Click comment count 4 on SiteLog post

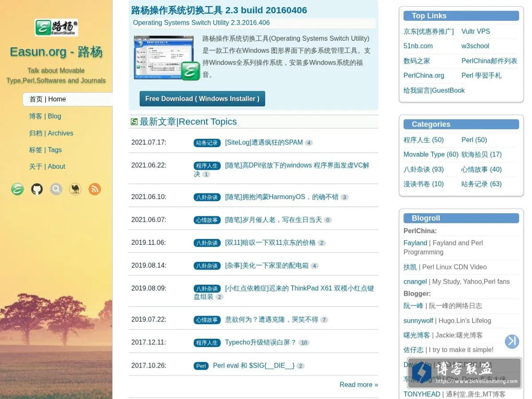point(309,143)
